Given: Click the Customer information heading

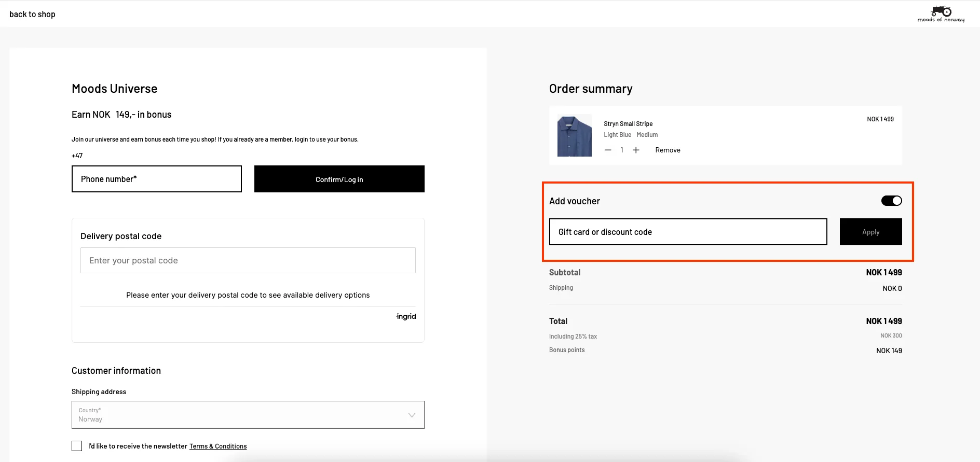Looking at the screenshot, I should [116, 371].
